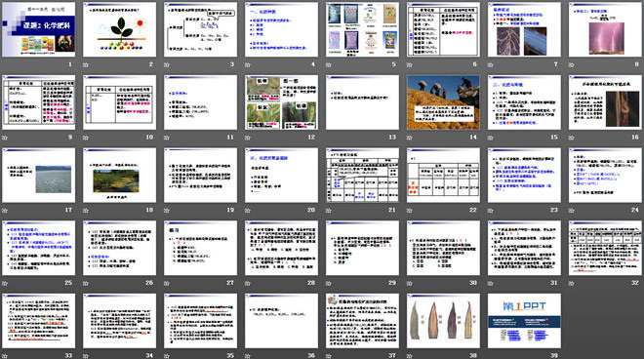The width and height of the screenshot is (644, 359).
Task: Select slide 18 with the green pond image
Action: tap(119, 175)
